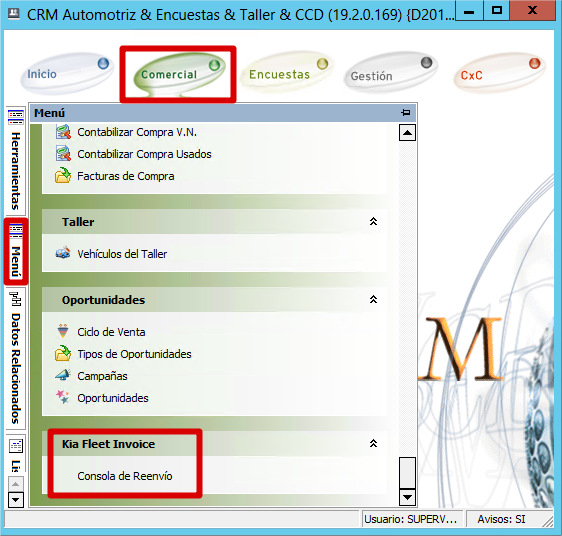Open the Gestión module
The width and height of the screenshot is (562, 536).
[391, 74]
